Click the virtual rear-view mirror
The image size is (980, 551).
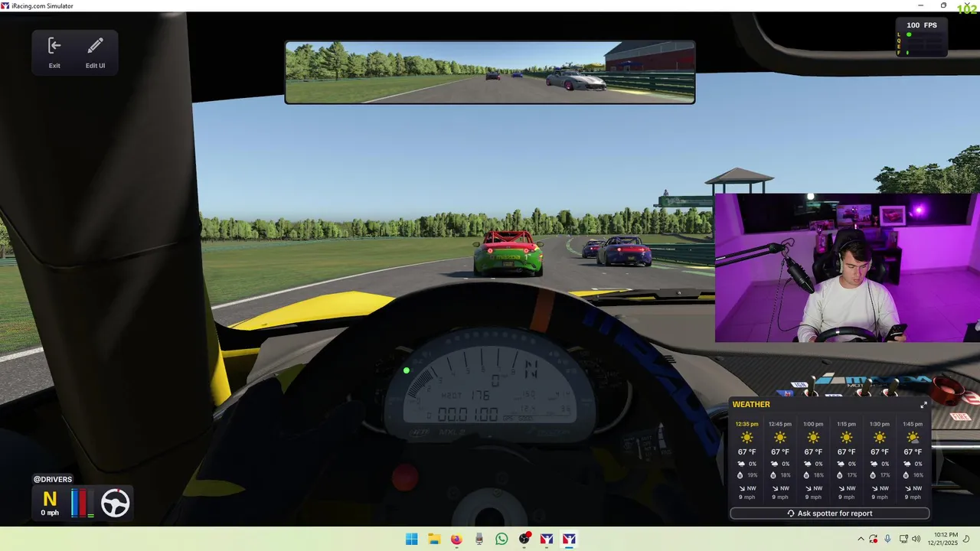(x=490, y=72)
